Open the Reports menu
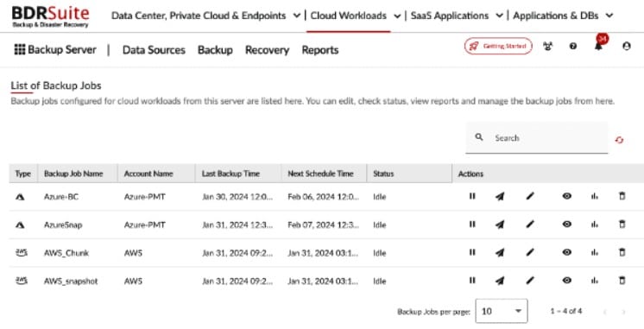The height and width of the screenshot is (329, 644). 320,50
